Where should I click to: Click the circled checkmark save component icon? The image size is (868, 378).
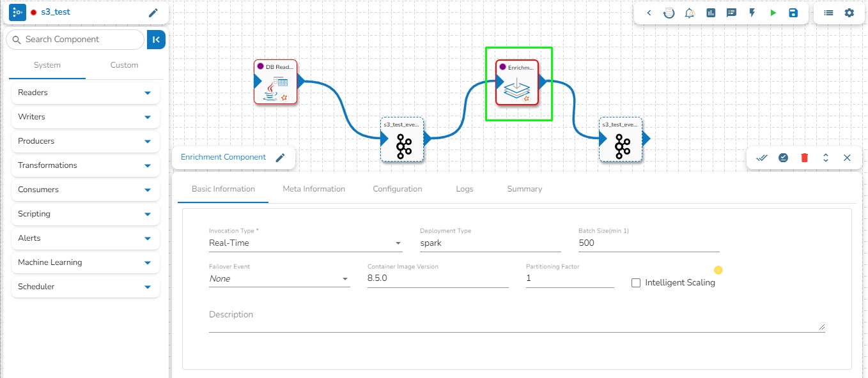click(783, 158)
